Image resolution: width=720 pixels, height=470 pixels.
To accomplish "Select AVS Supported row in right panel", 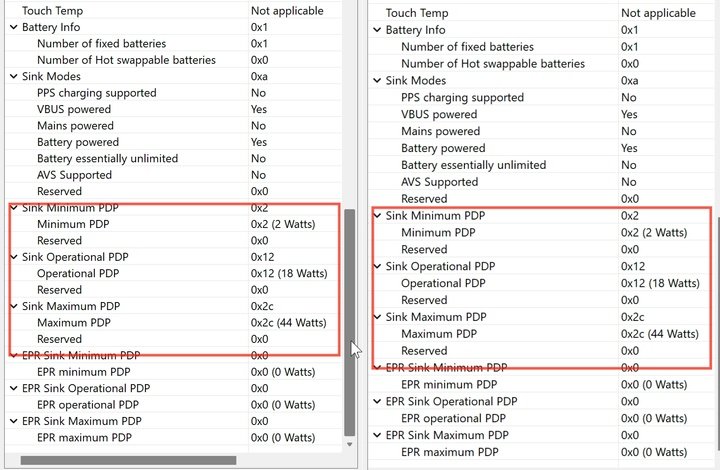I will [541, 182].
